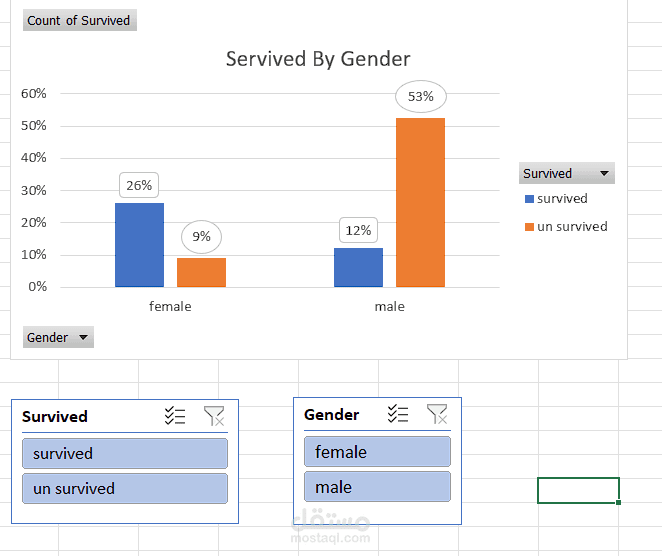Select the female survived blue bar
The image size is (662, 556).
click(x=139, y=245)
